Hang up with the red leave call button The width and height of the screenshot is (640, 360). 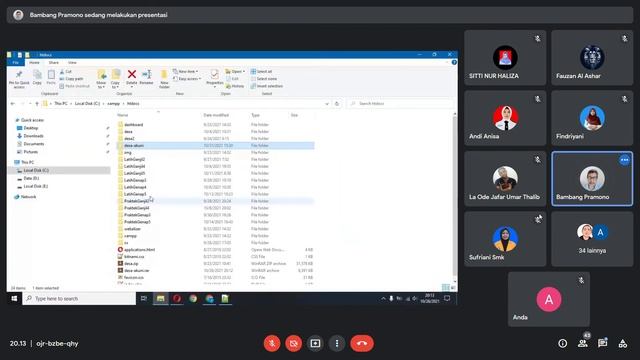[362, 343]
